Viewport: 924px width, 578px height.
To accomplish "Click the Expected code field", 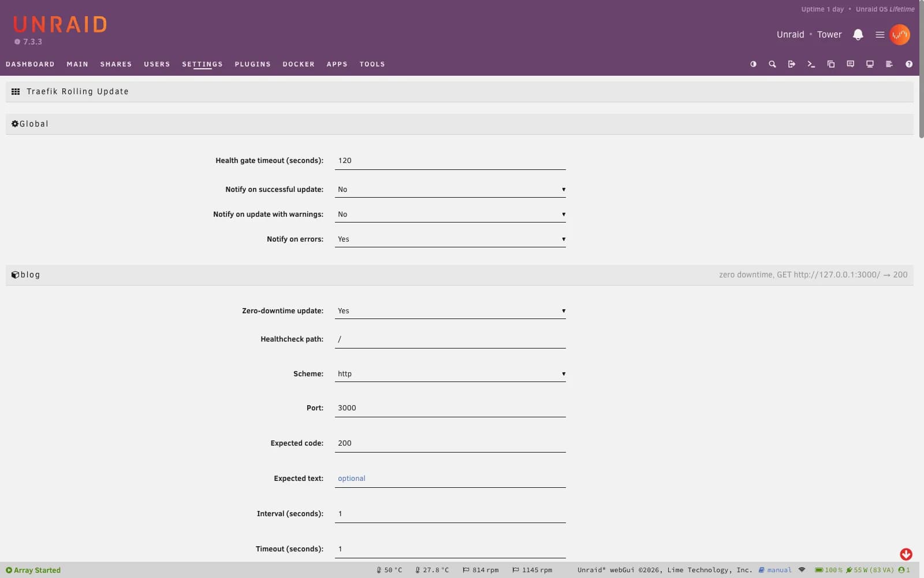I will [x=450, y=443].
